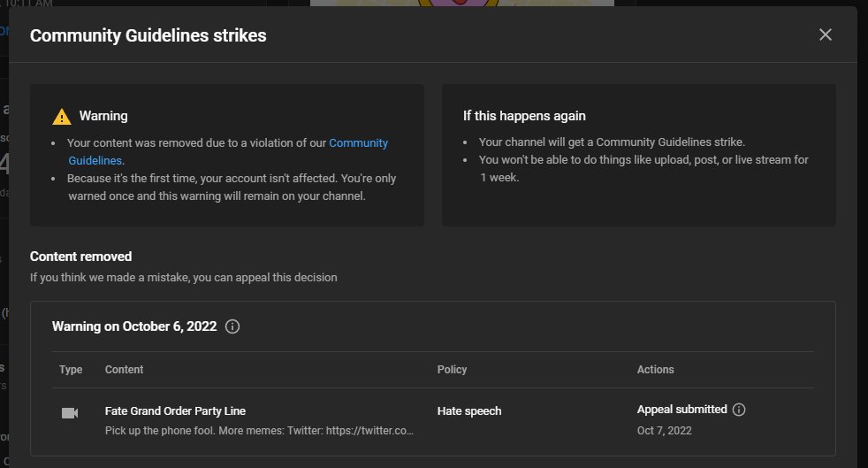The image size is (868, 468).
Task: Click info icon beside Warning on October 6, 2022
Action: click(232, 326)
